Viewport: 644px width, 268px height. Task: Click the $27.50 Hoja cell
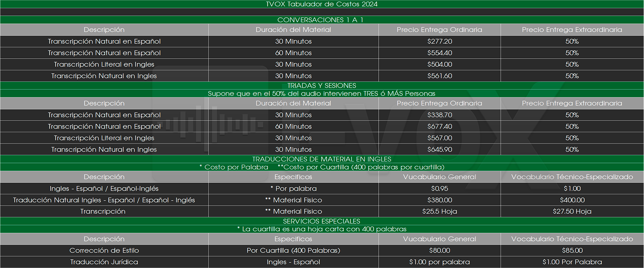(572, 211)
